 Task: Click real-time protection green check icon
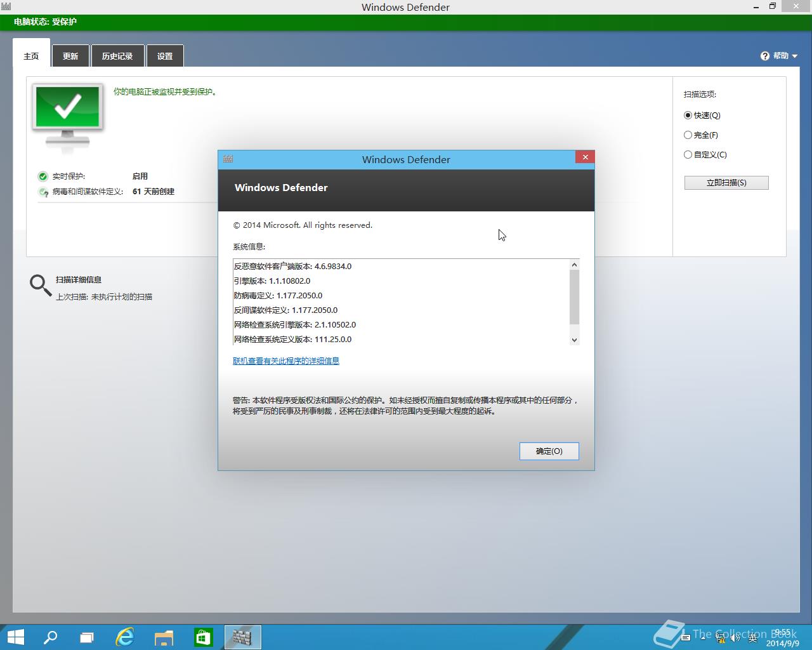43,176
